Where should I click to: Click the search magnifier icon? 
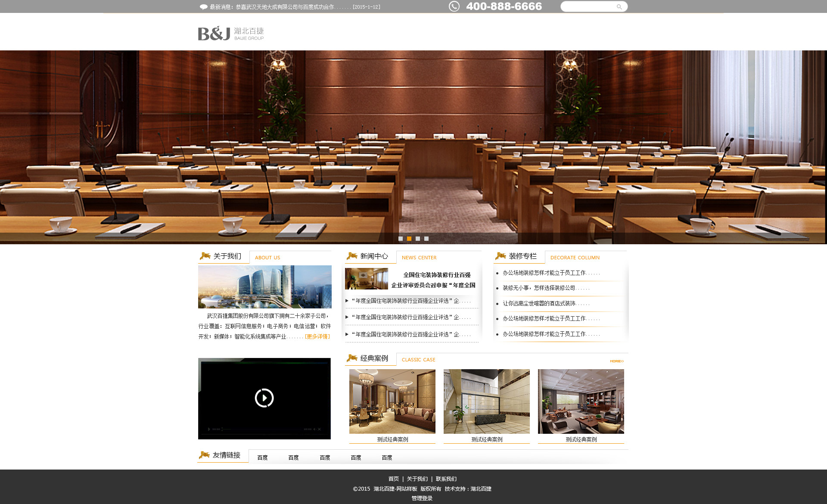[x=619, y=7]
